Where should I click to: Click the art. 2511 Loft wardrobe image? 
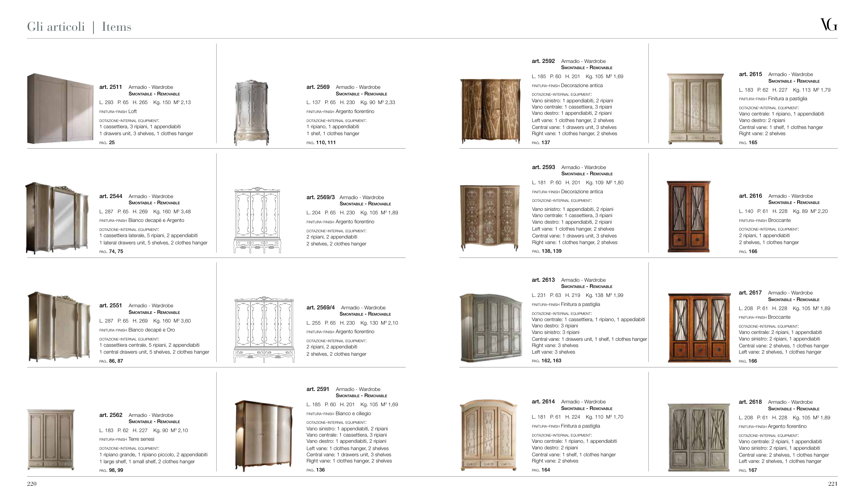(60, 109)
